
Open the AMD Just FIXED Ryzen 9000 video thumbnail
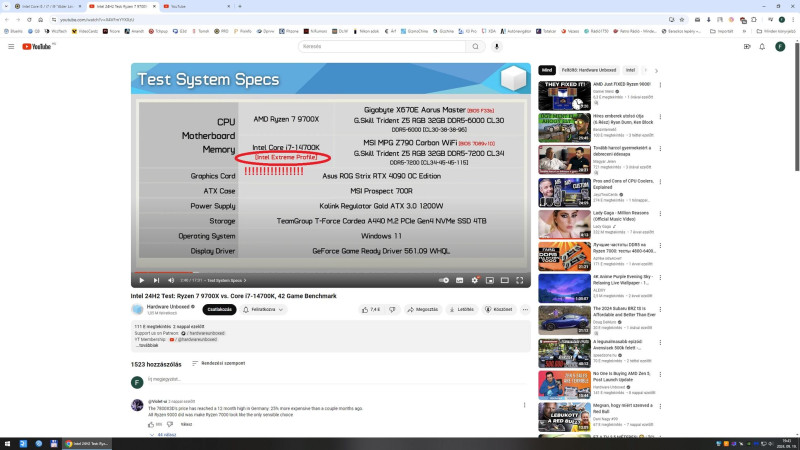coord(564,95)
